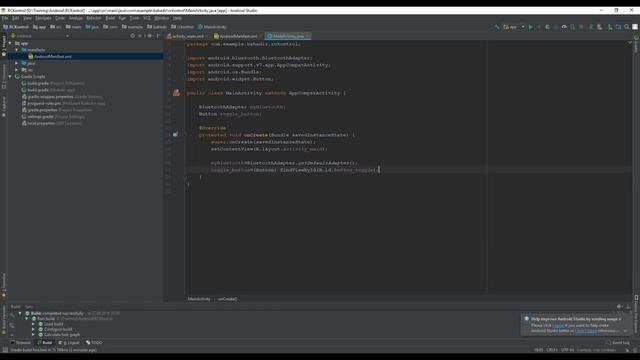Switch to the activity_main.xml editor tab

tap(188, 36)
